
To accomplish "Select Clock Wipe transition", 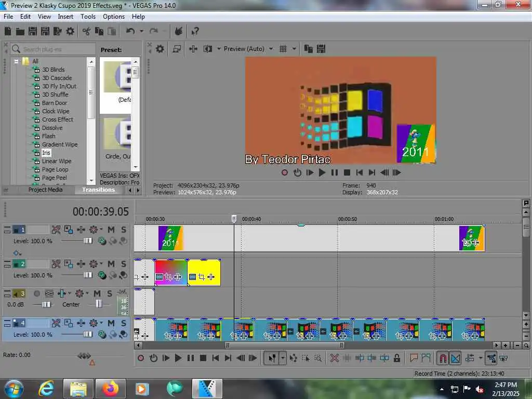I will [56, 111].
